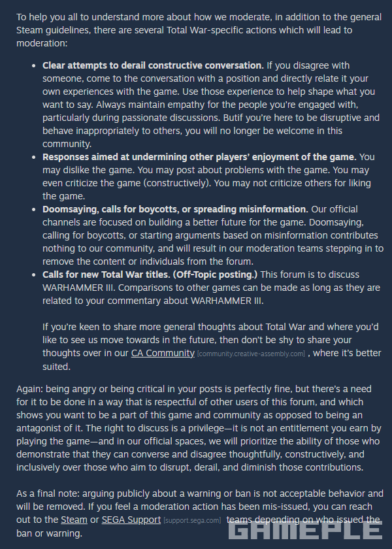Click the bullet beside "Doomsaying, calls for boycotts"
The image size is (392, 549).
pos(34,209)
